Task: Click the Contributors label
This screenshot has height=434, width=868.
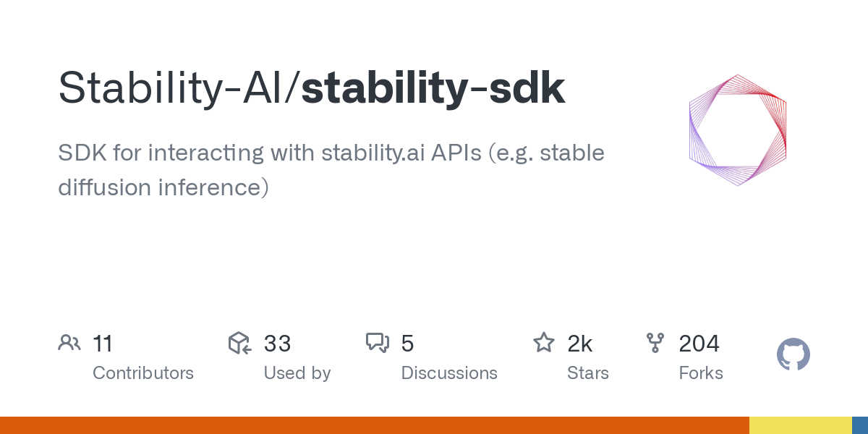Action: tap(143, 373)
